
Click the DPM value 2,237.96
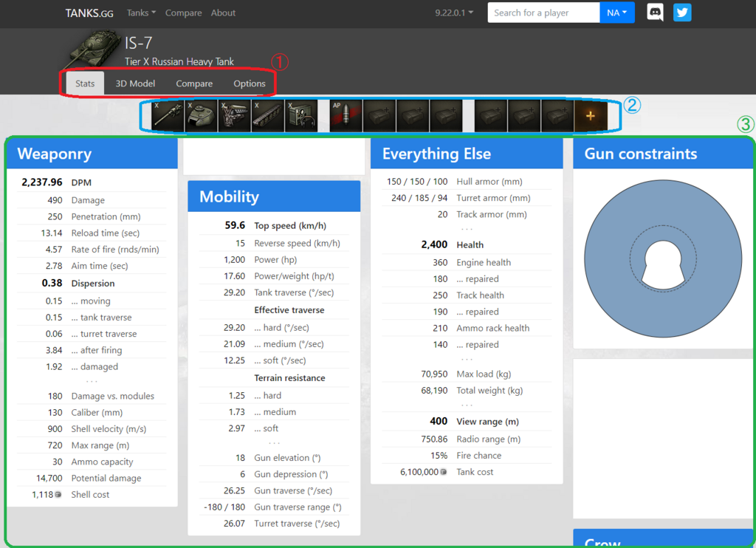click(x=42, y=182)
